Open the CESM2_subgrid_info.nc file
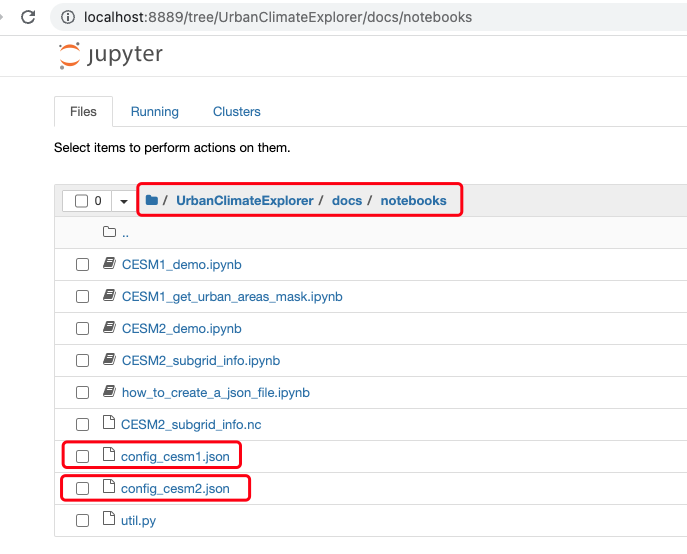687x554 pixels. point(191,425)
